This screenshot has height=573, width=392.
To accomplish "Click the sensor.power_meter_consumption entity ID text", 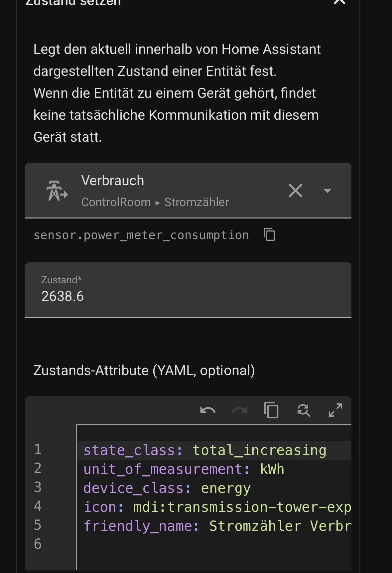I will 141,235.
